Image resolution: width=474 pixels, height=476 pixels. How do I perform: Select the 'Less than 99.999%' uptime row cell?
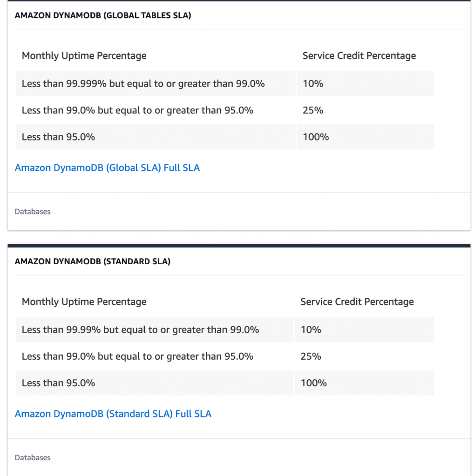pyautogui.click(x=143, y=84)
